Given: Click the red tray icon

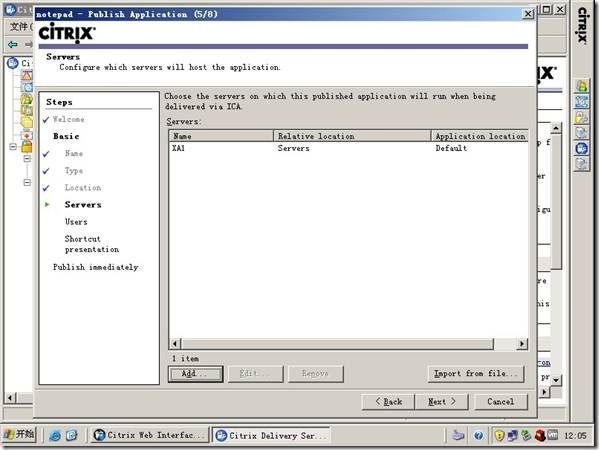Looking at the screenshot, I should click(540, 435).
